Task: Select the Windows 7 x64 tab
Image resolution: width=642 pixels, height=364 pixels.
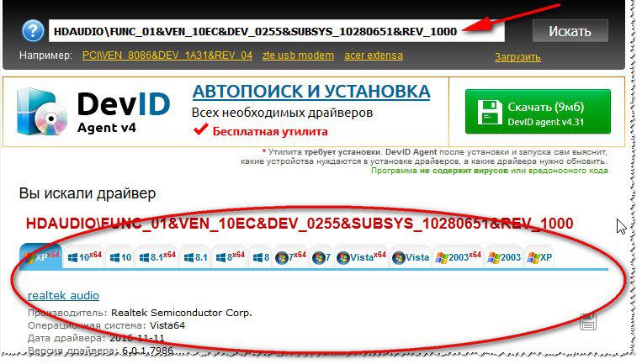Action: [x=290, y=257]
